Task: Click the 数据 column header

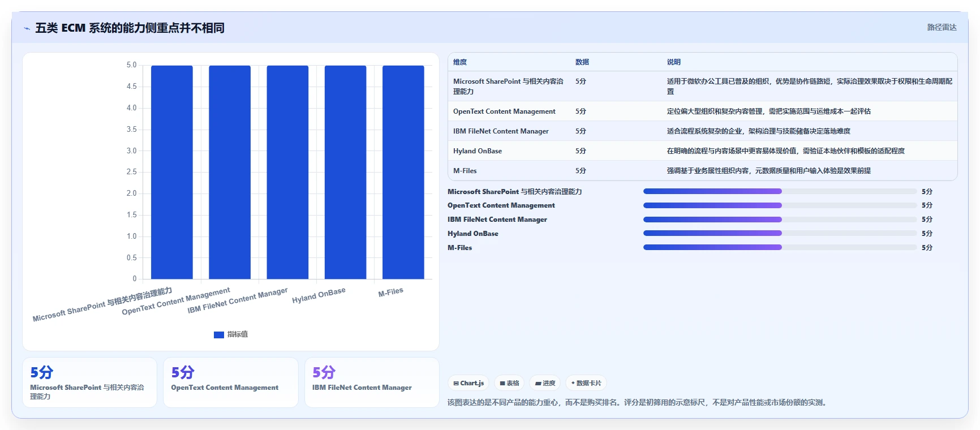Action: tap(582, 62)
